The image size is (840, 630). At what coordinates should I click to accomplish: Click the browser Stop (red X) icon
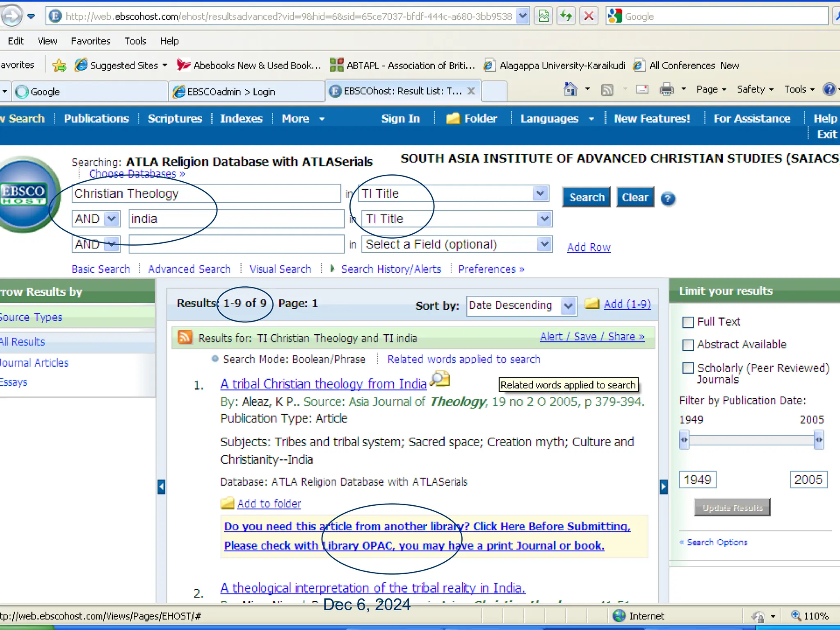(589, 16)
